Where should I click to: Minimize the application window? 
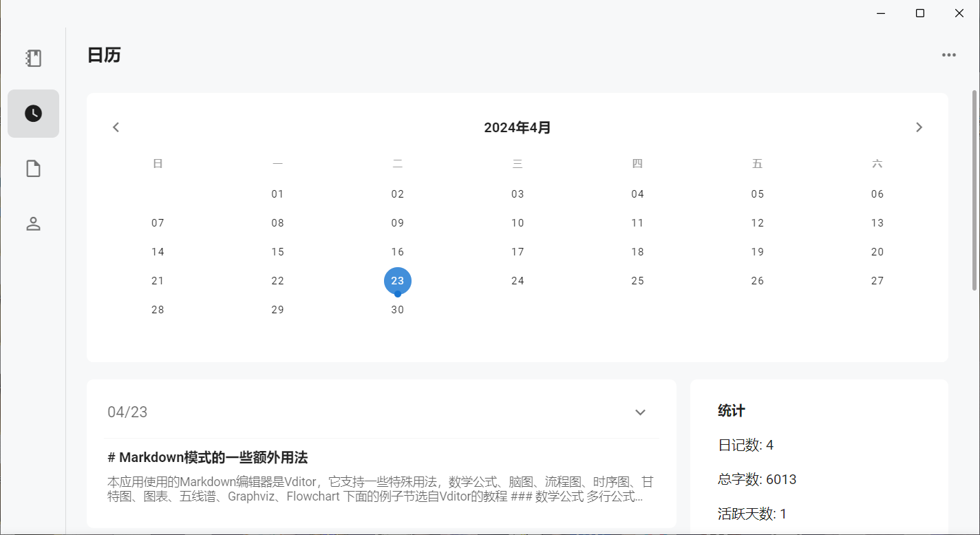click(x=881, y=13)
